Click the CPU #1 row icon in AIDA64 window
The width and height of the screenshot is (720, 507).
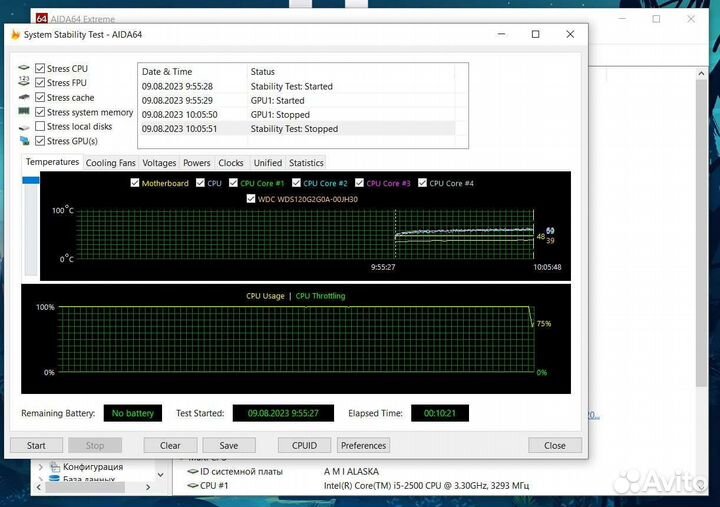(192, 485)
